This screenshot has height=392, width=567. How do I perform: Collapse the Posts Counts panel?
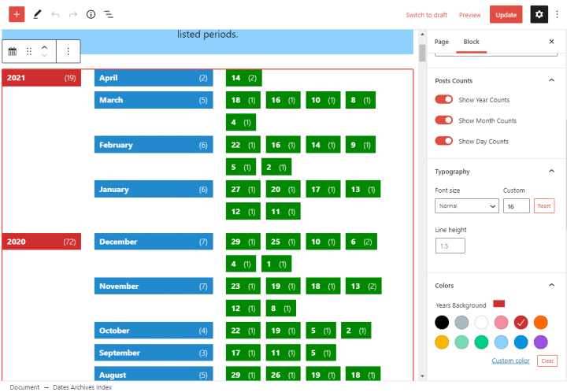[x=551, y=80]
